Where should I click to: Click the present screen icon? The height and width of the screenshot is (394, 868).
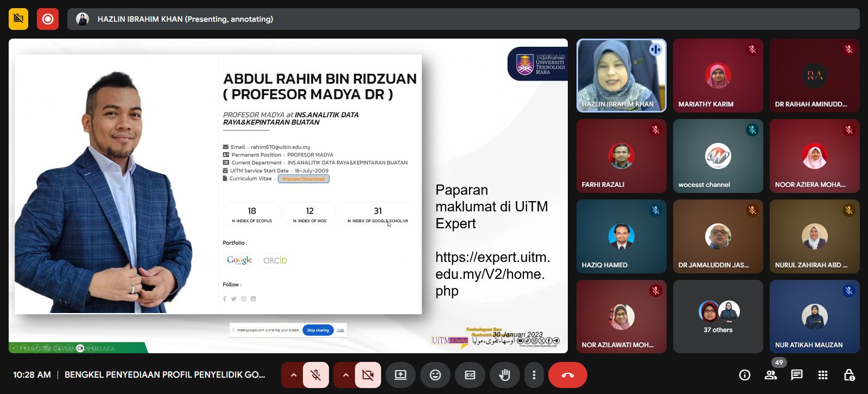click(x=401, y=375)
